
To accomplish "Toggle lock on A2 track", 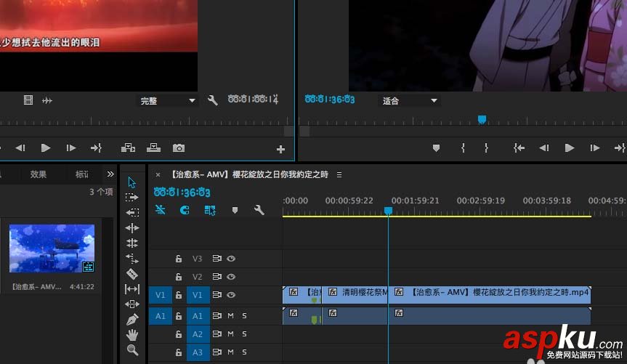I will (179, 333).
